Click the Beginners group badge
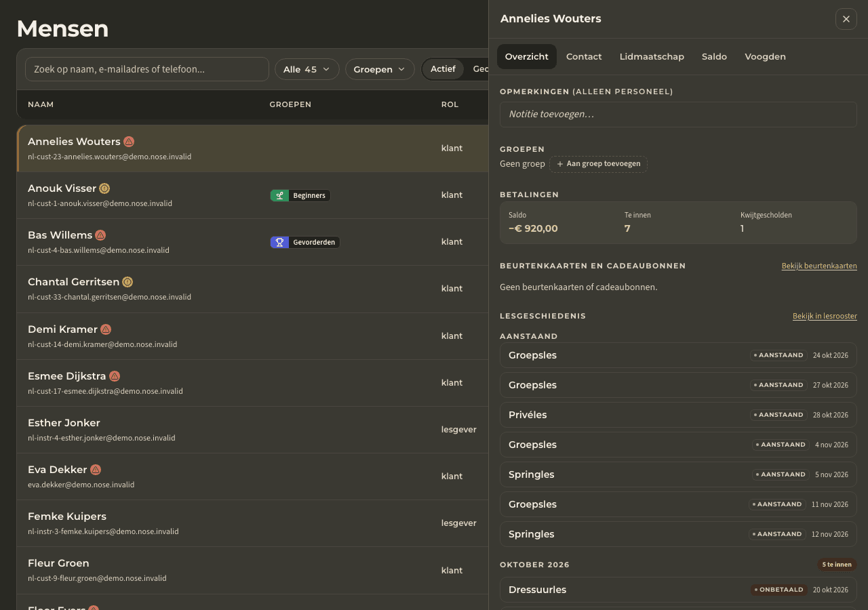The width and height of the screenshot is (868, 610). point(300,195)
